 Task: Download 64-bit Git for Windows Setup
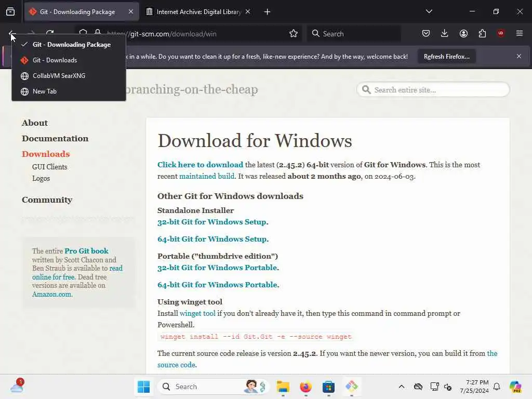point(213,239)
